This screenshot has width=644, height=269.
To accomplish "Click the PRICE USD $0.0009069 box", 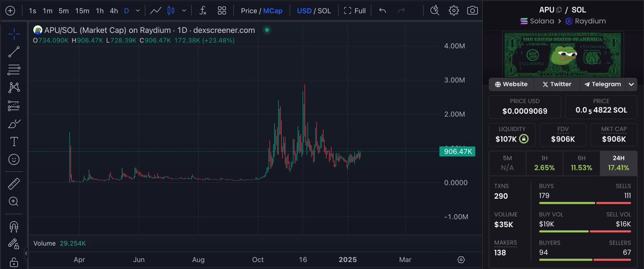I will (525, 107).
